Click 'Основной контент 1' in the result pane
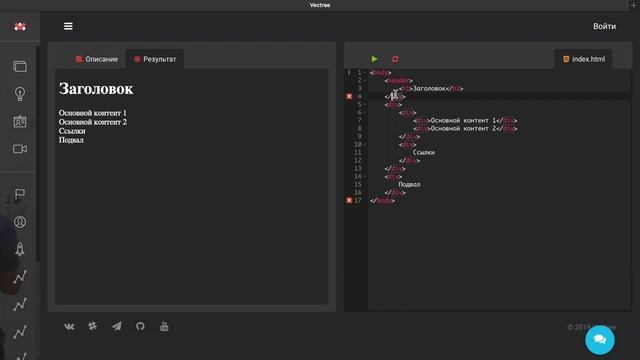 [93, 113]
